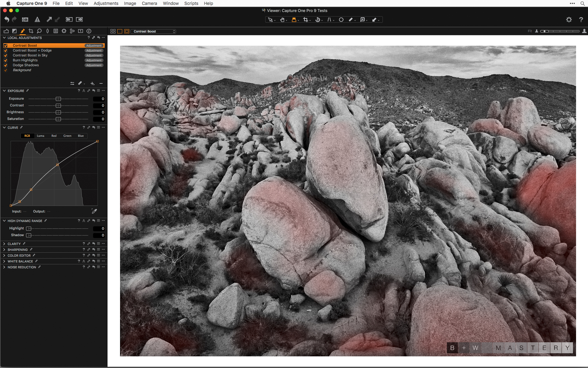Collapse the Local Adjustments panel

pyautogui.click(x=4, y=38)
